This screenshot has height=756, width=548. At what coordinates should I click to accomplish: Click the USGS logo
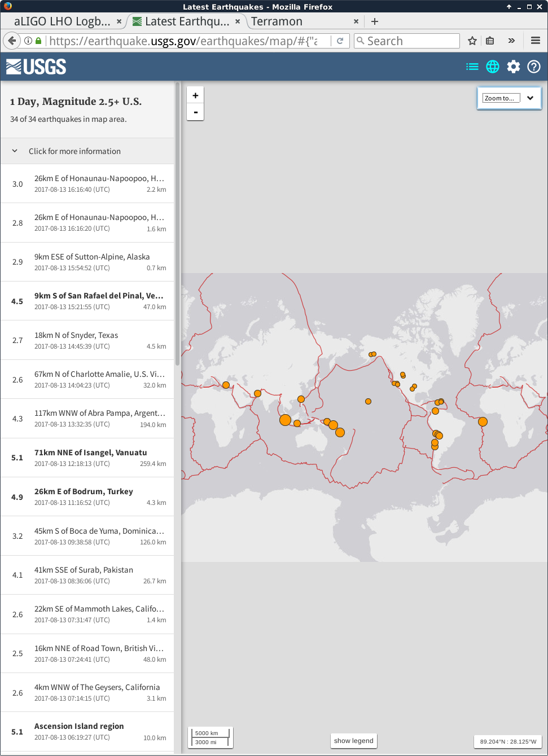(x=36, y=67)
